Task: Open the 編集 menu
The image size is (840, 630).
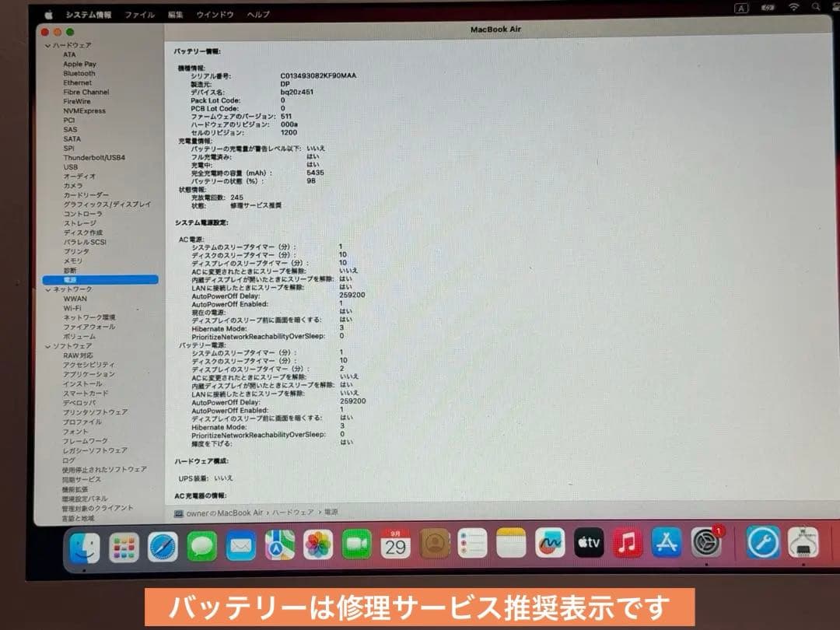Action: pyautogui.click(x=175, y=15)
